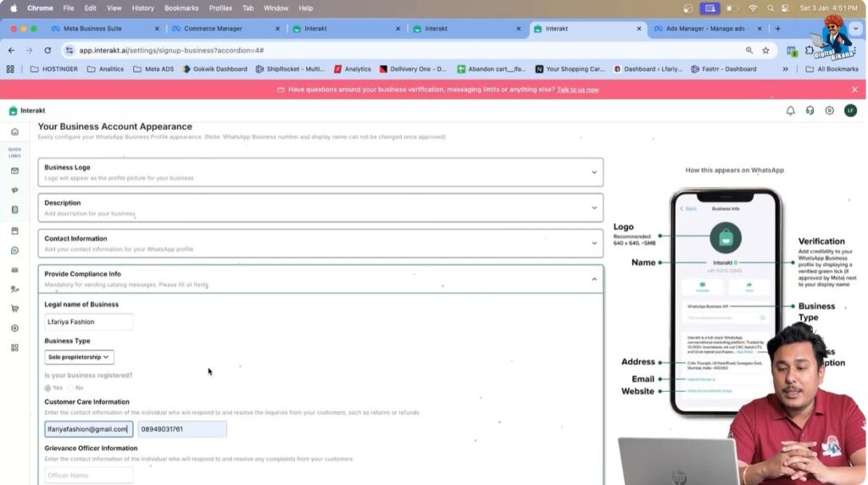868x485 pixels.
Task: Open the Meta ADS bookmark folder
Action: (x=153, y=70)
